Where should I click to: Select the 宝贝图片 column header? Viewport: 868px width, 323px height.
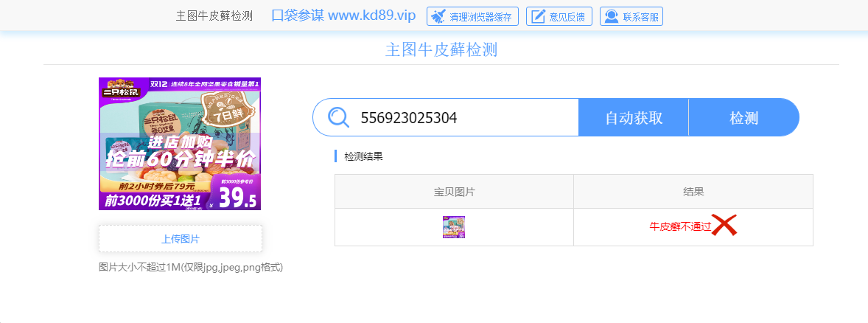coord(454,192)
